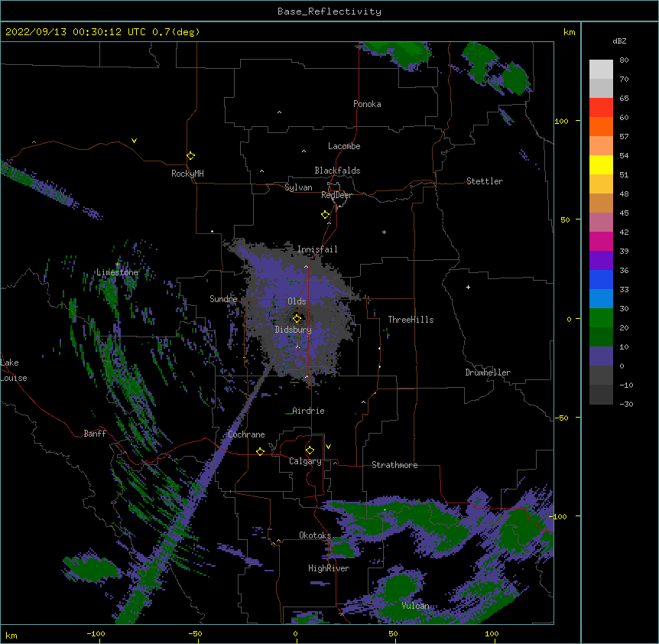Image resolution: width=659 pixels, height=644 pixels.
Task: Click the Calgary city label
Action: pyautogui.click(x=305, y=461)
